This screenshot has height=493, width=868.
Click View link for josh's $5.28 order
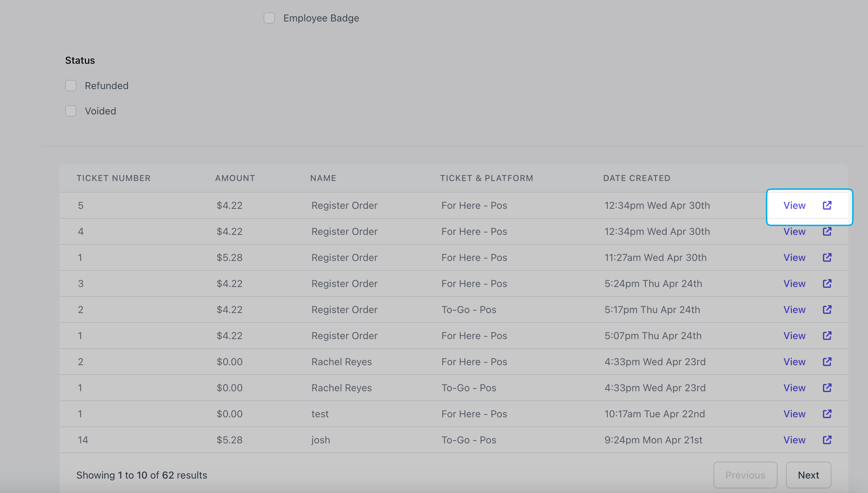tap(794, 440)
